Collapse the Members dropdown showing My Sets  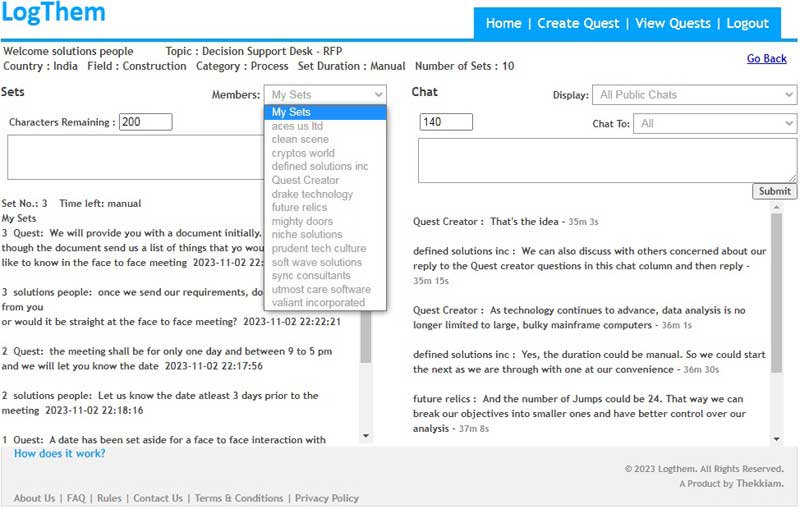pyautogui.click(x=325, y=95)
